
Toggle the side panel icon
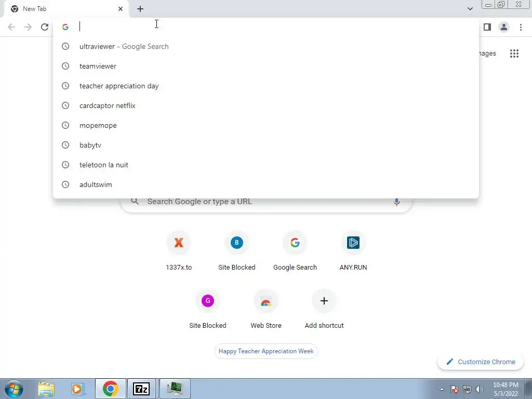tap(487, 27)
